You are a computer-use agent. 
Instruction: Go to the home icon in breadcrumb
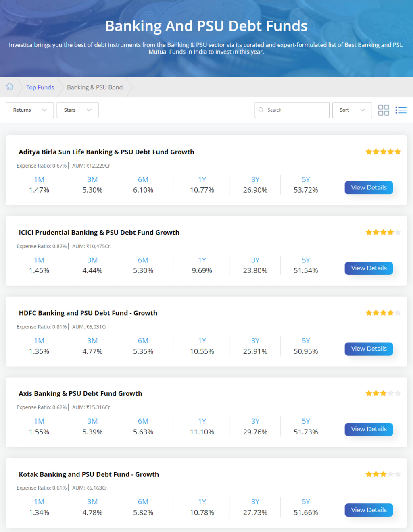coord(10,87)
